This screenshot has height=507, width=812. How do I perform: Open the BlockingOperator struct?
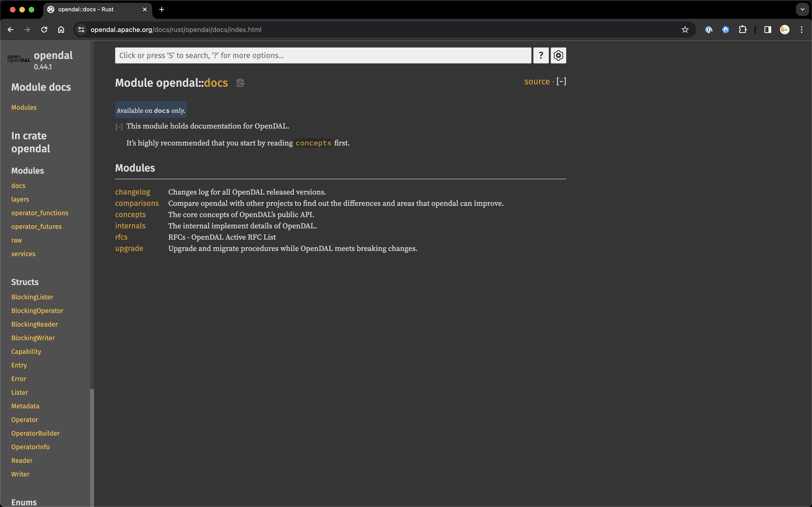coord(37,311)
